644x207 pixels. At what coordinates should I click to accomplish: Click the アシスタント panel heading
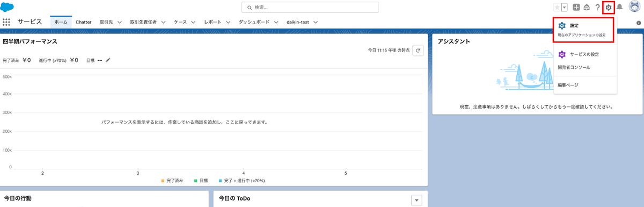point(454,41)
